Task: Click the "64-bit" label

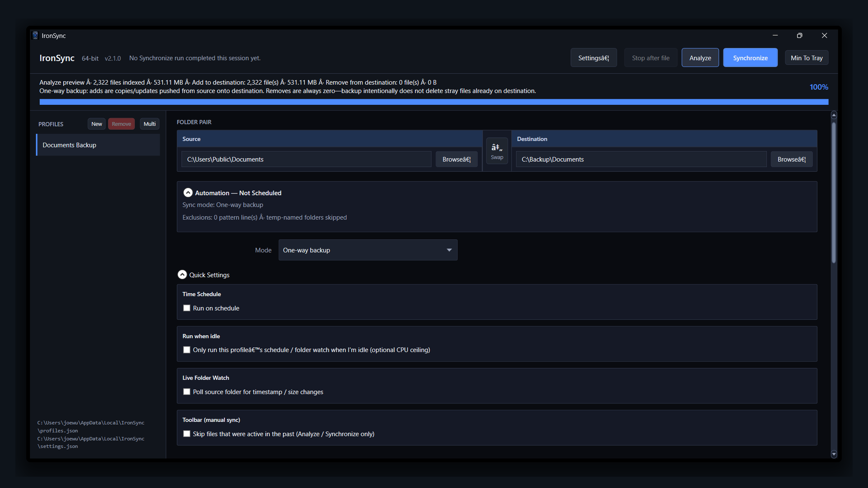Action: pos(90,58)
